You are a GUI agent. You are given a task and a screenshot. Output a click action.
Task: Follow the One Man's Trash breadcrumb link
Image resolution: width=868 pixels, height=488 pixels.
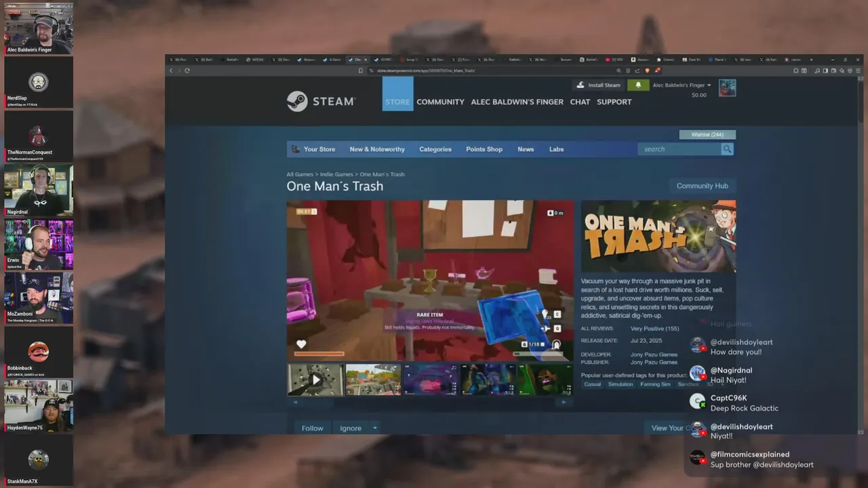(x=382, y=174)
